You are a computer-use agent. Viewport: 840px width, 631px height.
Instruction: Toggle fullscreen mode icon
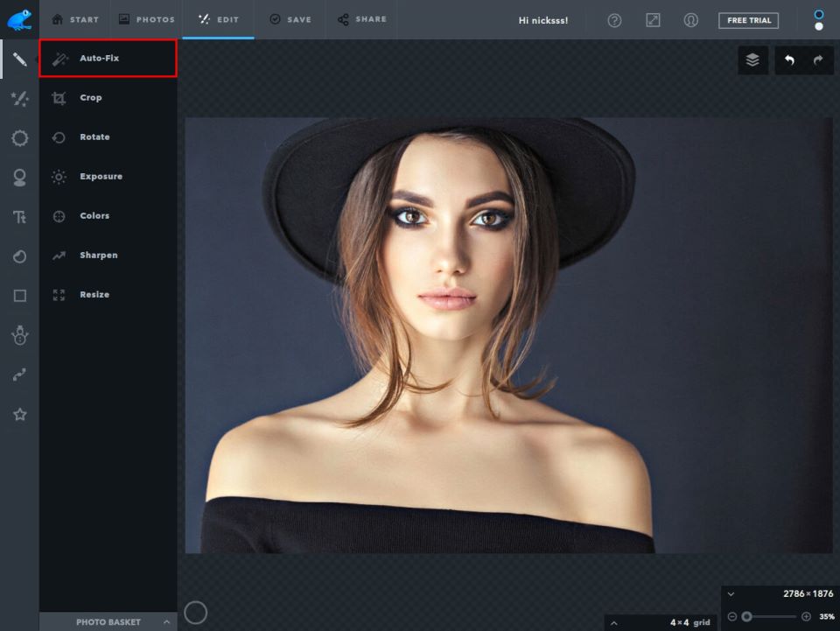(653, 20)
